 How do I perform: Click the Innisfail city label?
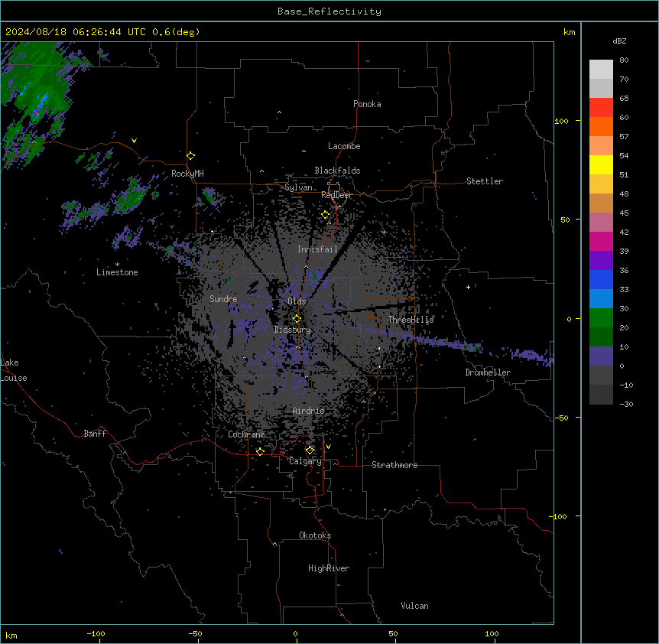click(317, 249)
